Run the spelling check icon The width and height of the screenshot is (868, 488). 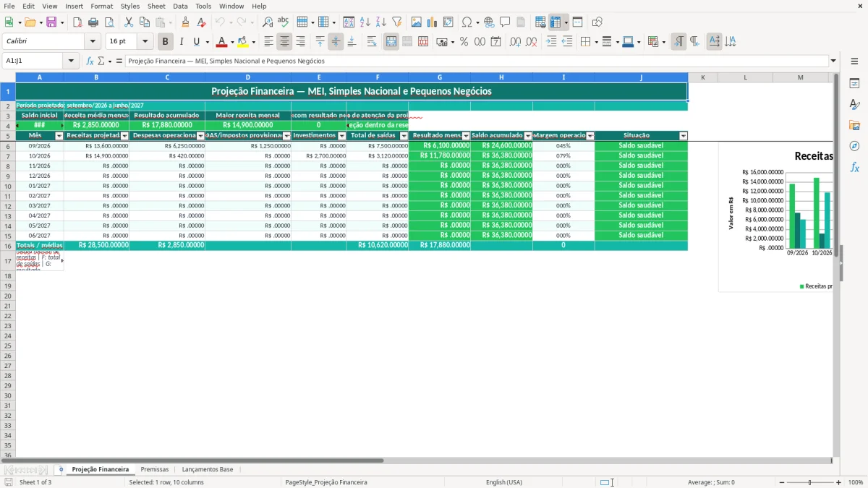point(284,22)
